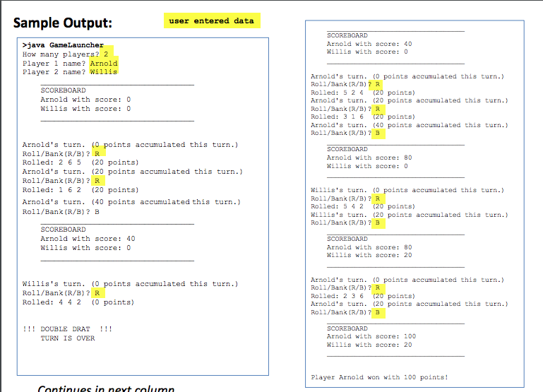Select the line "Rolled: 1 6 2 (20 points)"
Viewport: 543px width, 392px height.
pos(80,190)
